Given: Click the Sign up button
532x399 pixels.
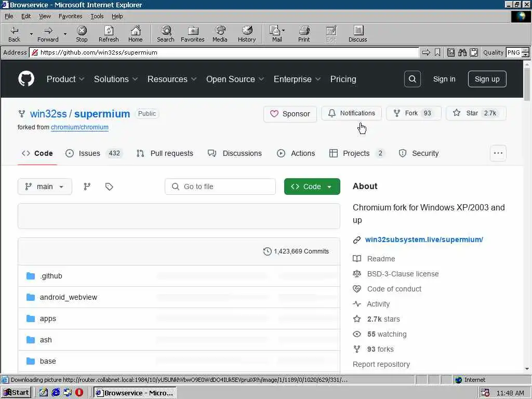Looking at the screenshot, I should 487,79.
